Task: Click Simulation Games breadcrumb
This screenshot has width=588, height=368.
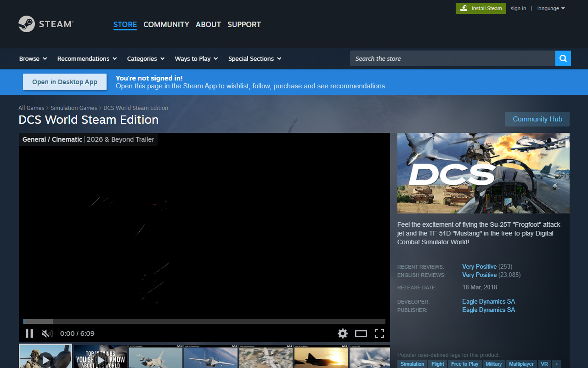Action: 74,108
